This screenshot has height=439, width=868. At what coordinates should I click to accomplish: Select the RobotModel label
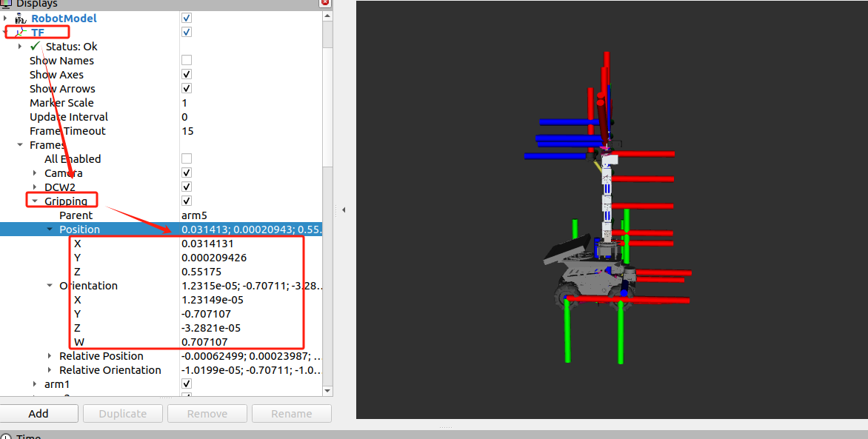pyautogui.click(x=64, y=19)
